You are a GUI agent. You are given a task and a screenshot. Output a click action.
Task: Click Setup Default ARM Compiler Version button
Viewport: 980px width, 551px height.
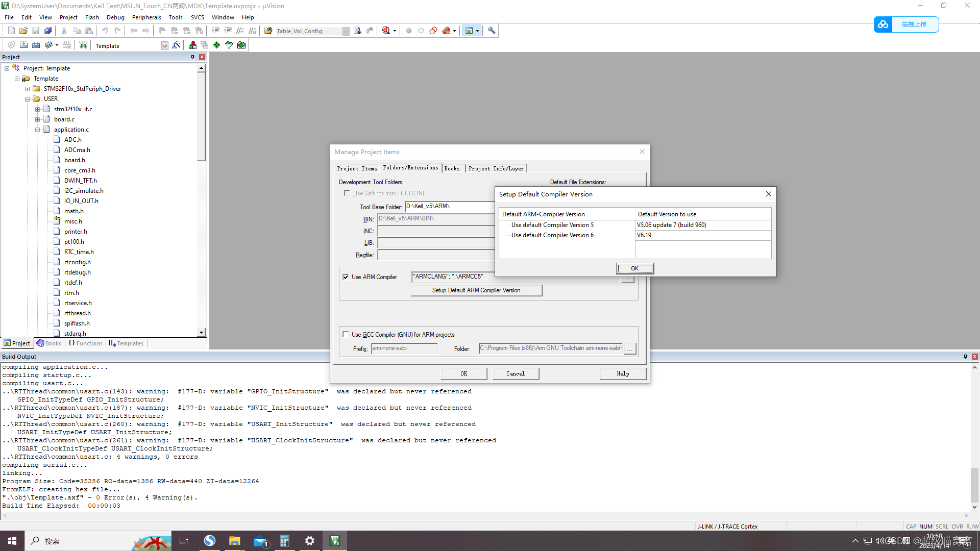click(x=476, y=290)
